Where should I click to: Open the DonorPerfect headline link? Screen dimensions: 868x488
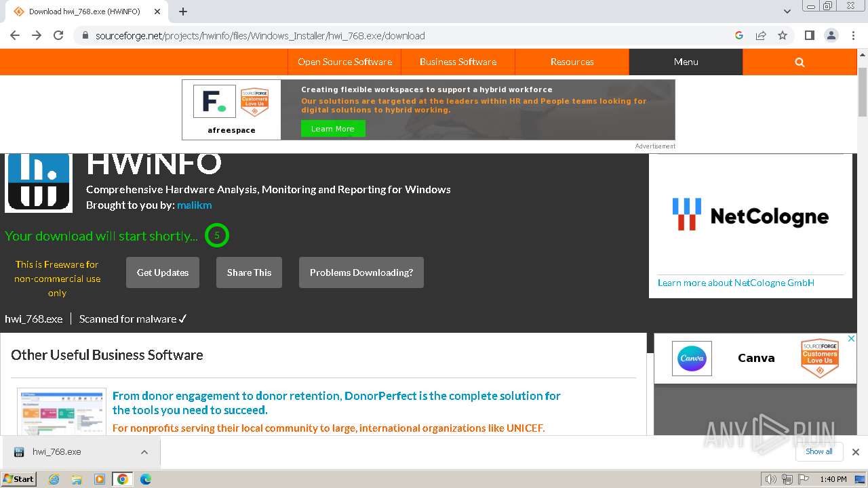336,403
